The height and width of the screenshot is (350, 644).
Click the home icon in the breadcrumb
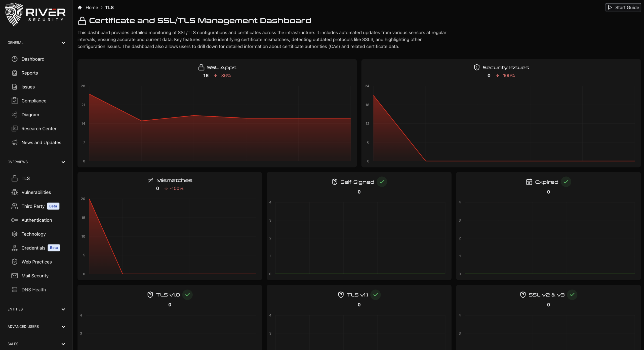[x=80, y=8]
